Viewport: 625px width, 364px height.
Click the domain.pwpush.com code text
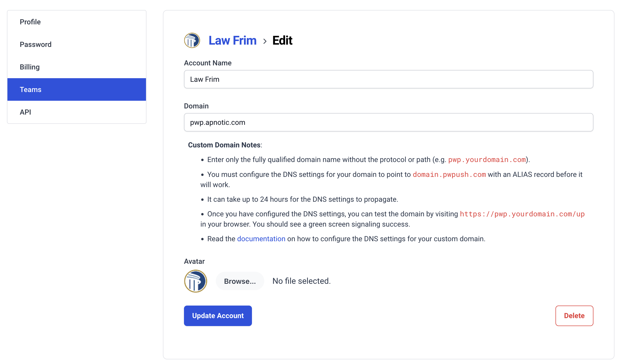[449, 175]
